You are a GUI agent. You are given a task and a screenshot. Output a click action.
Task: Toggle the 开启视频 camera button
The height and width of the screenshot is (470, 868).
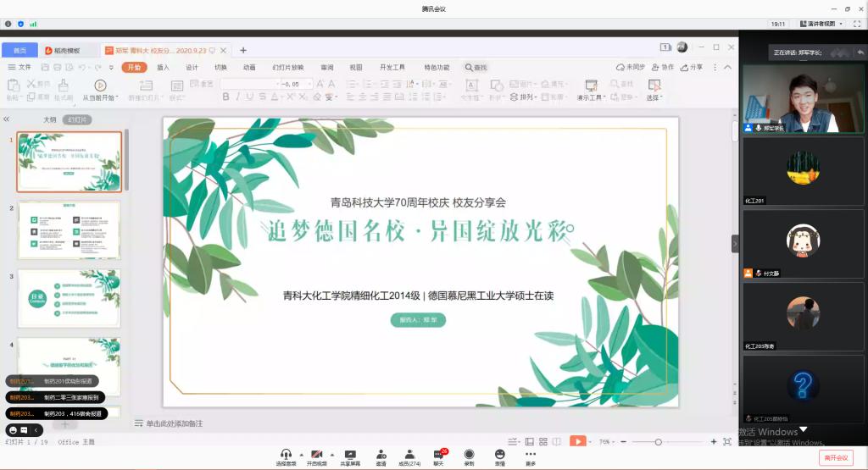[x=317, y=455]
